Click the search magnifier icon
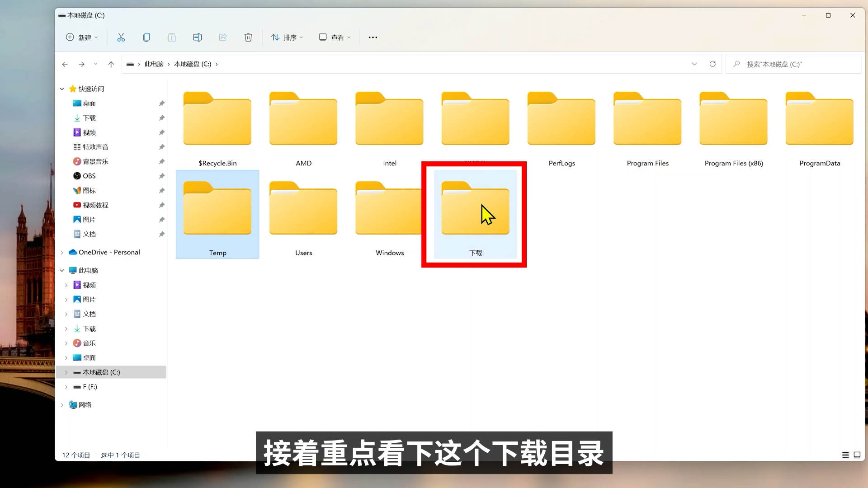Screen dimensions: 868x488 click(x=737, y=64)
